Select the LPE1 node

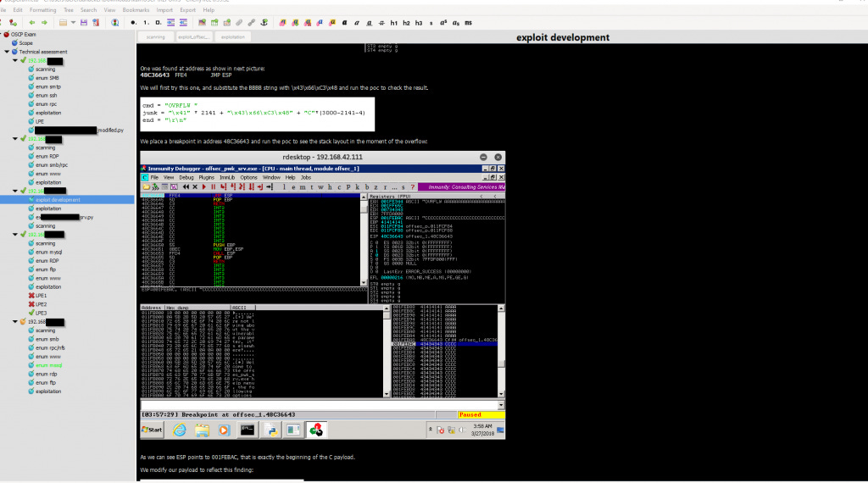pyautogui.click(x=42, y=296)
